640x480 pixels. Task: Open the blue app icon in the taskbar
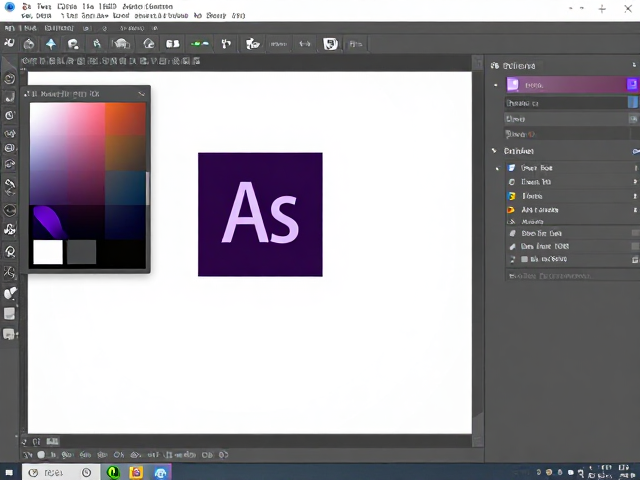pyautogui.click(x=160, y=472)
